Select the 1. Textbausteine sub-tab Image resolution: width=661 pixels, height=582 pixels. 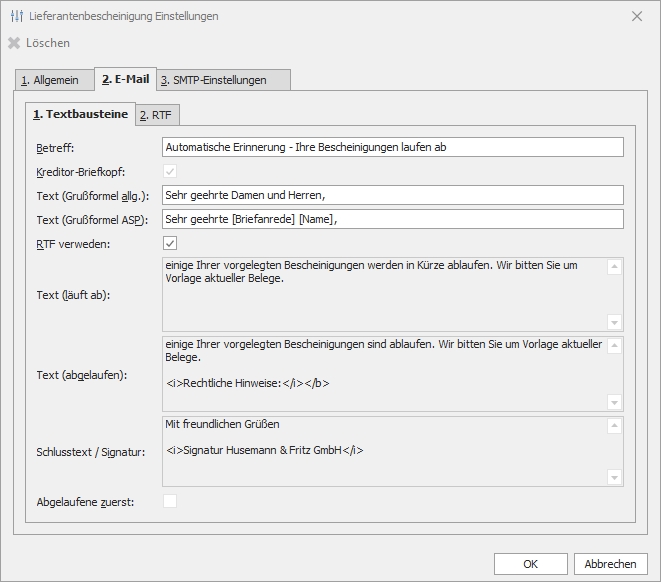point(81,114)
